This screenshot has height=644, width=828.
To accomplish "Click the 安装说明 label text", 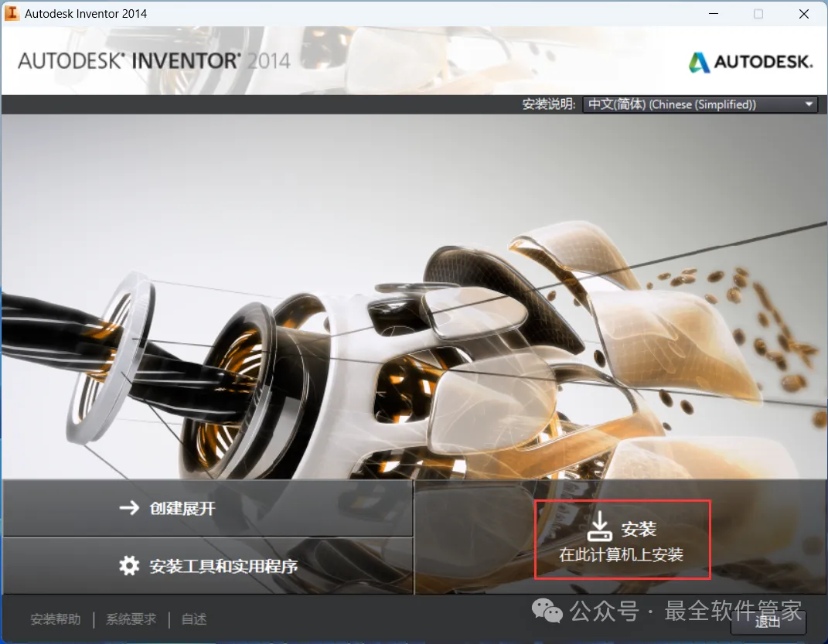I will click(549, 104).
